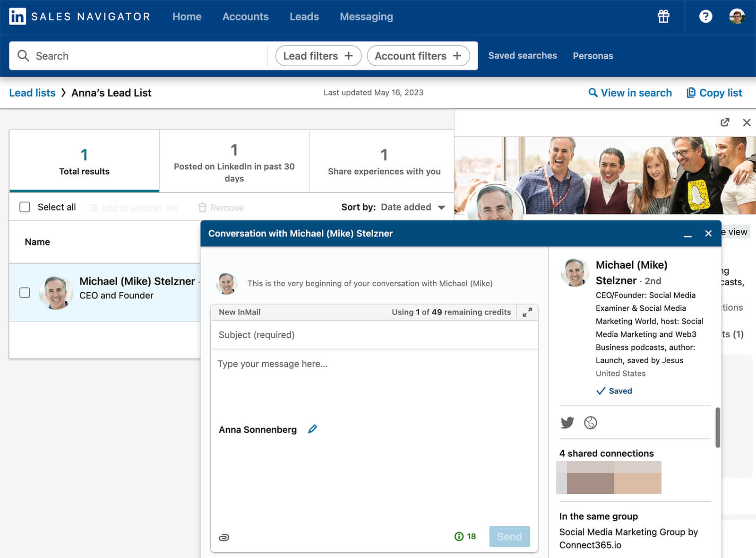756x558 pixels.
Task: Click the shared connections thumbnails
Action: point(609,478)
